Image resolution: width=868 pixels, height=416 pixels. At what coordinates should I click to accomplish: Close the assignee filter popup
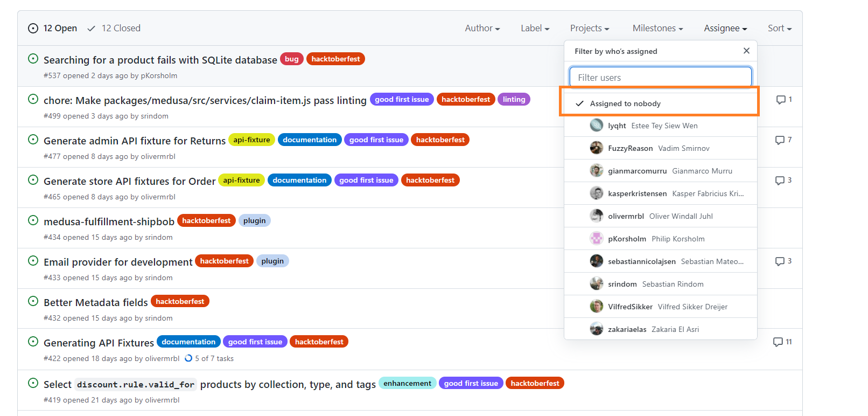[x=746, y=51]
